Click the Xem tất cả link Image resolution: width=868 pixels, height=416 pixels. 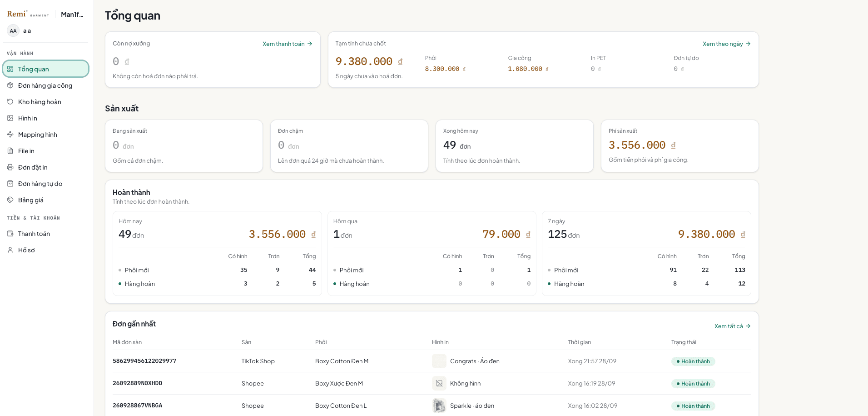tap(733, 326)
